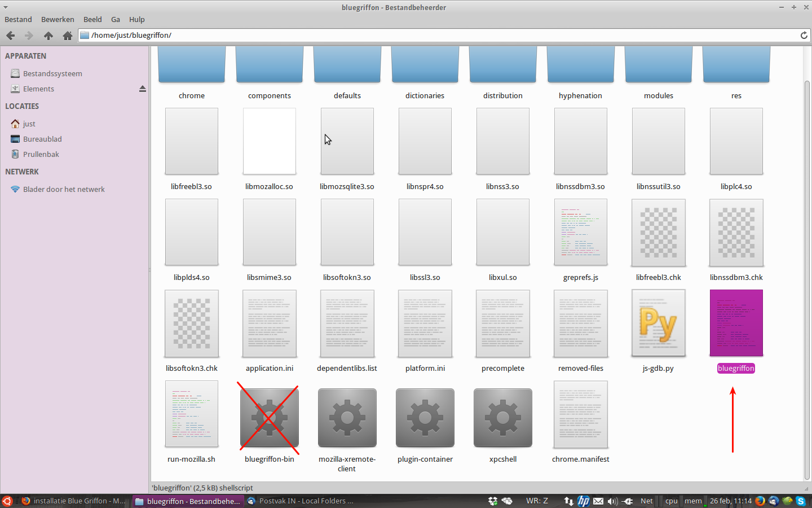Select the distribution folder
The image size is (812, 508).
coord(503,73)
